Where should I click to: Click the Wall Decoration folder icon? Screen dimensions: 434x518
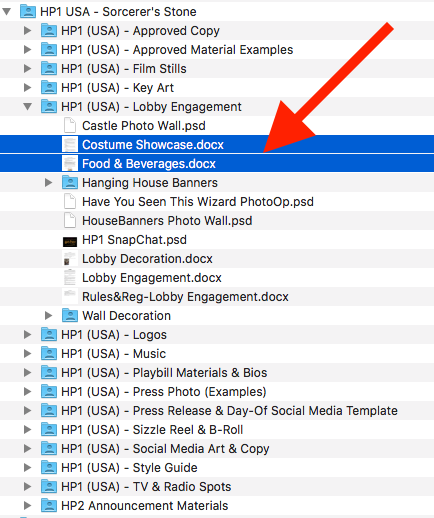pyautogui.click(x=70, y=316)
